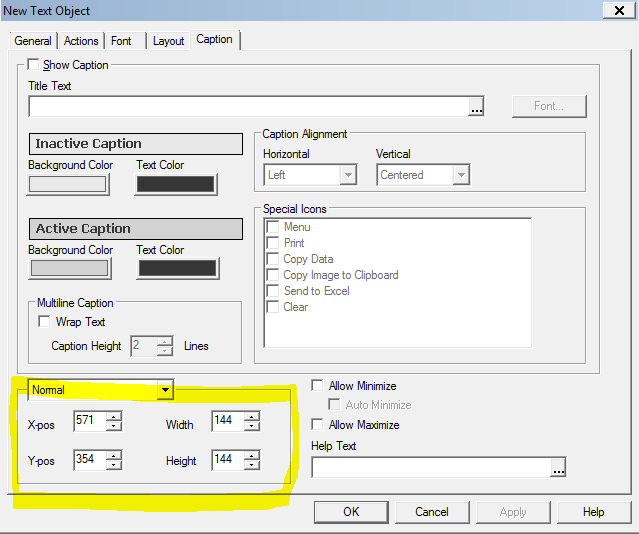639x534 pixels.
Task: Click the OK button
Action: point(351,512)
